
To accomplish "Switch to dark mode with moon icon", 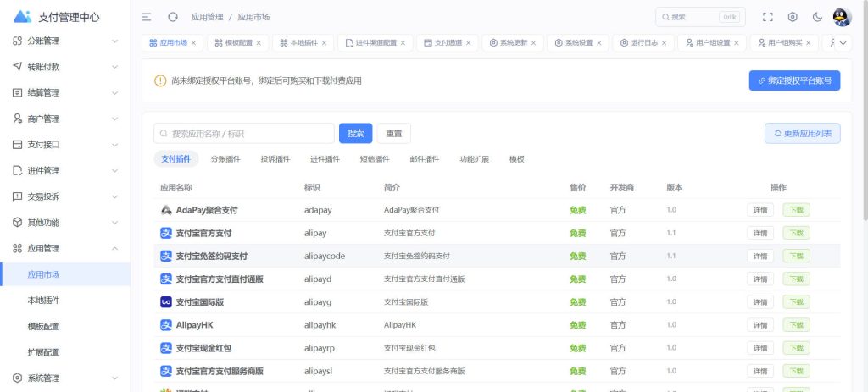I will coord(818,17).
